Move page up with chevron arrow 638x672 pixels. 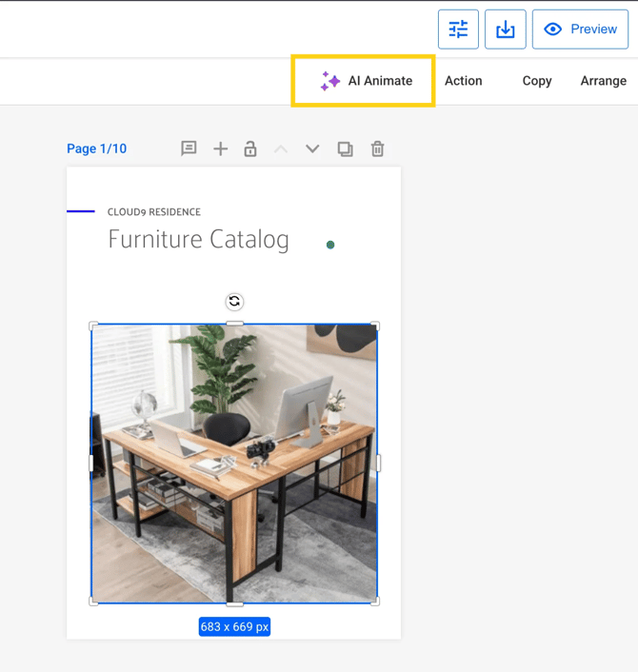pyautogui.click(x=281, y=148)
